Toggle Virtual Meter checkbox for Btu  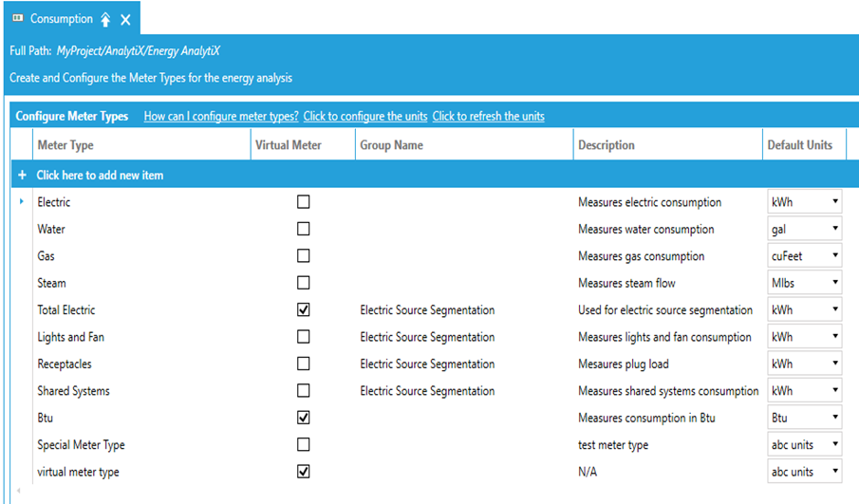[x=304, y=418]
